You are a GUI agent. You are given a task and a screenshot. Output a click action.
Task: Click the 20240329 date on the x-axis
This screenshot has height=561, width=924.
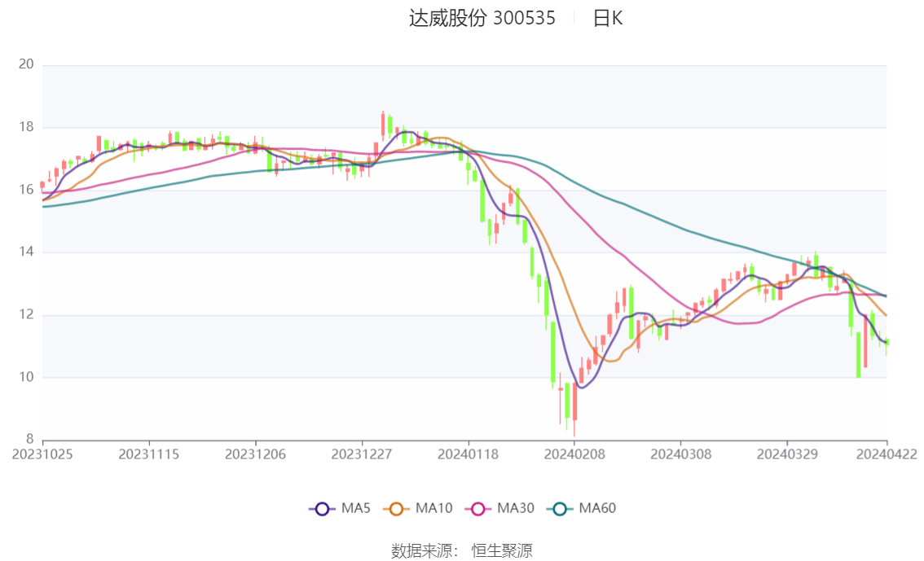coord(786,454)
